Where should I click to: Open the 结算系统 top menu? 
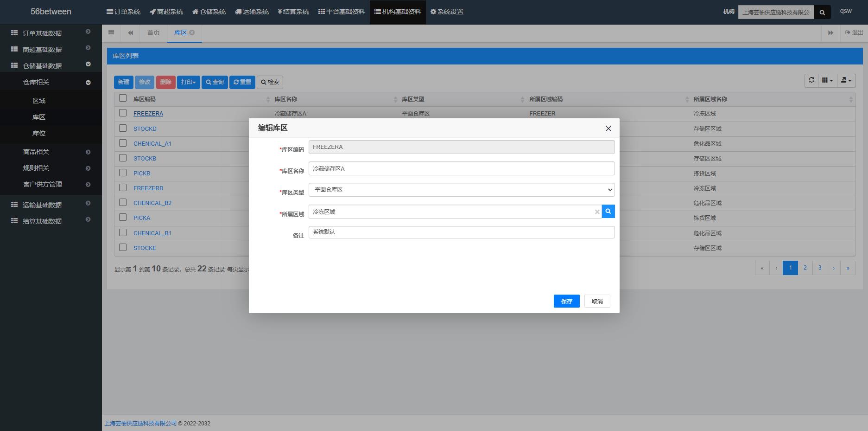[x=293, y=12]
